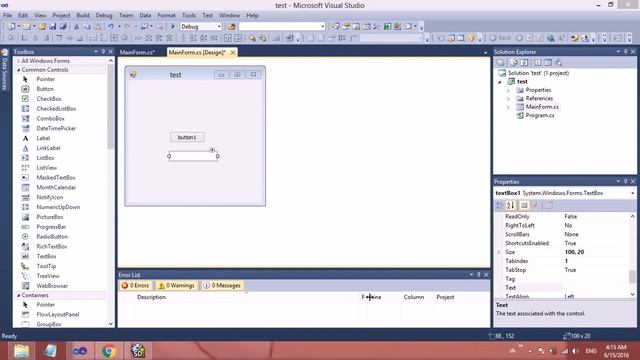Expand the Size property
The width and height of the screenshot is (640, 360).
[x=499, y=252]
